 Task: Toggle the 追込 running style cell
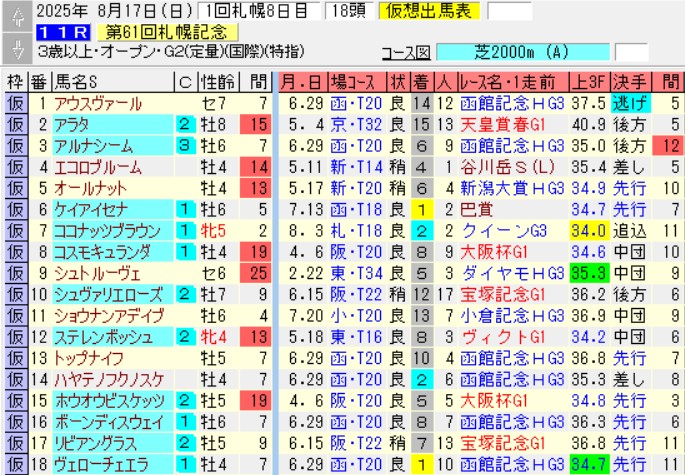629,230
